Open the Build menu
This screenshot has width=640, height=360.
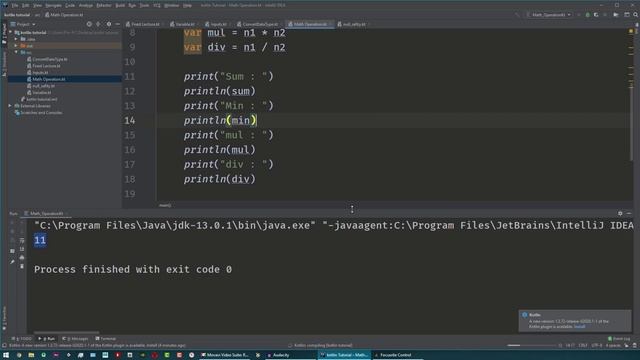pos(120,5)
